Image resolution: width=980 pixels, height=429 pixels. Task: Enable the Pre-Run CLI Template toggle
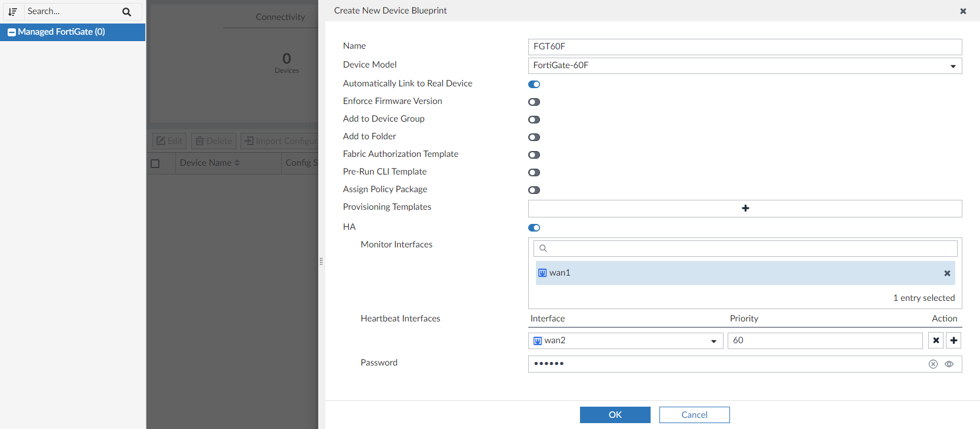click(534, 172)
